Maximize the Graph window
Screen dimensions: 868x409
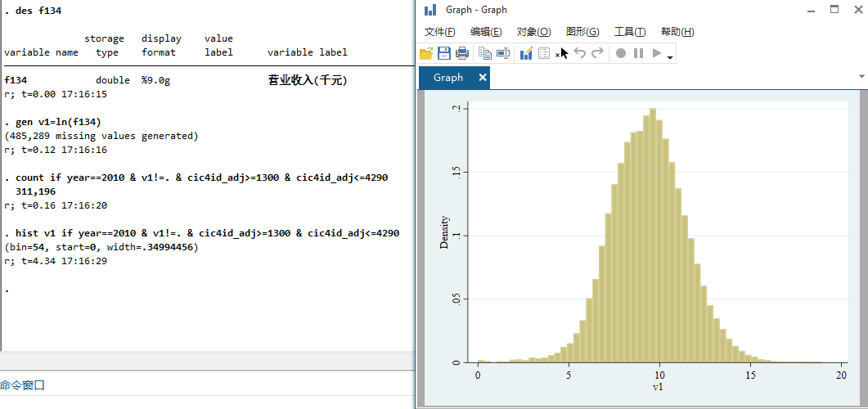coord(834,10)
